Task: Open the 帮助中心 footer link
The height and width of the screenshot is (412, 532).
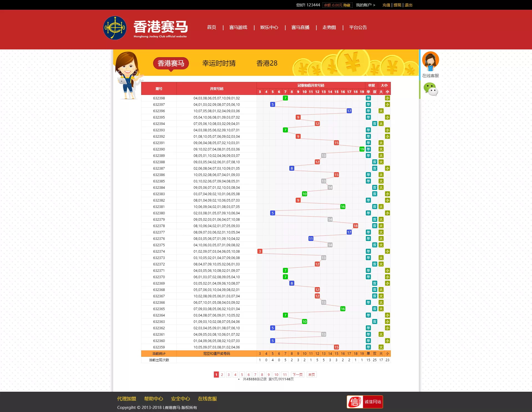Action: coord(154,398)
